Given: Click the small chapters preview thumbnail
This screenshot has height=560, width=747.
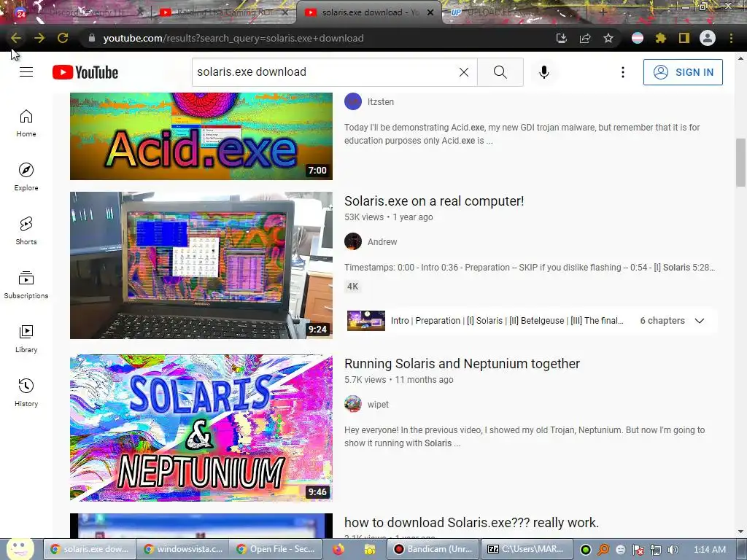Looking at the screenshot, I should 366,321.
